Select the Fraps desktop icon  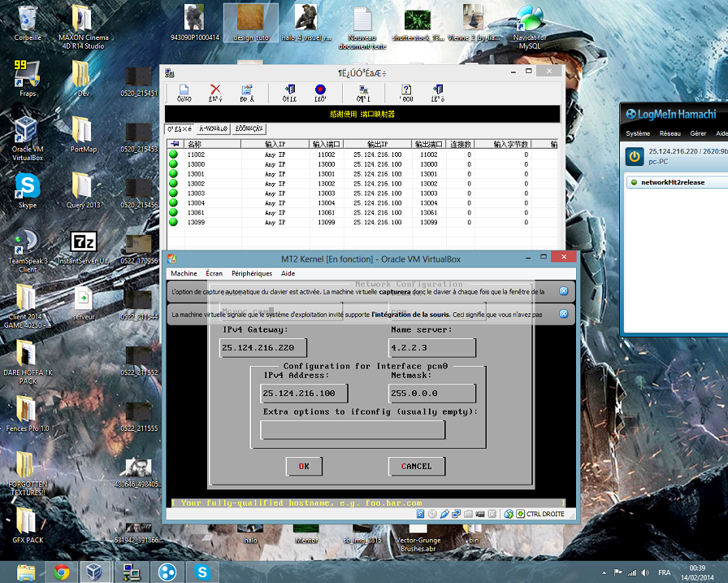[x=28, y=79]
